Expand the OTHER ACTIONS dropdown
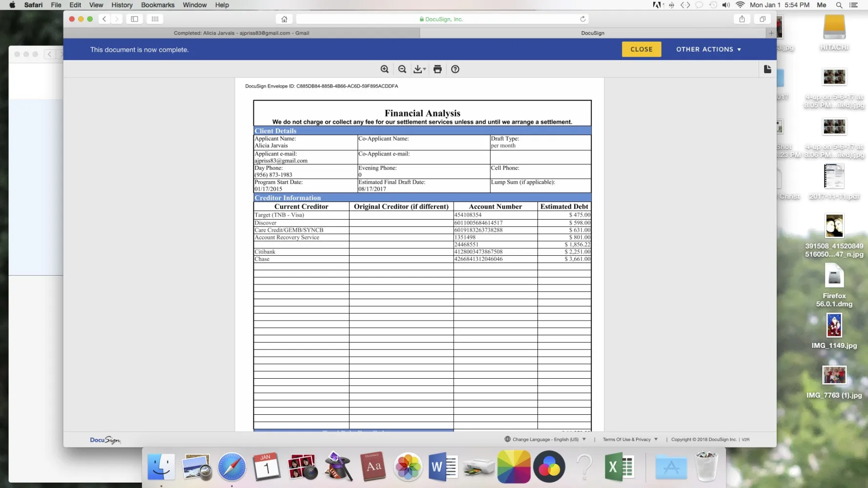This screenshot has width=868, height=488. (708, 49)
